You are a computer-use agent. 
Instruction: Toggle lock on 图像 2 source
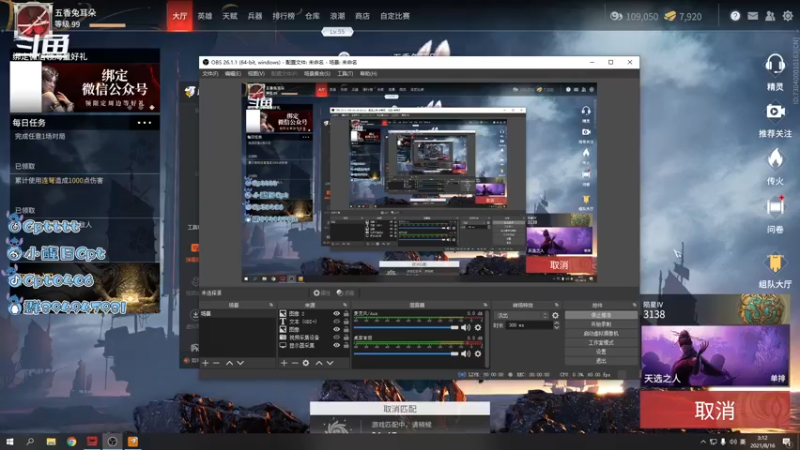coord(346,314)
